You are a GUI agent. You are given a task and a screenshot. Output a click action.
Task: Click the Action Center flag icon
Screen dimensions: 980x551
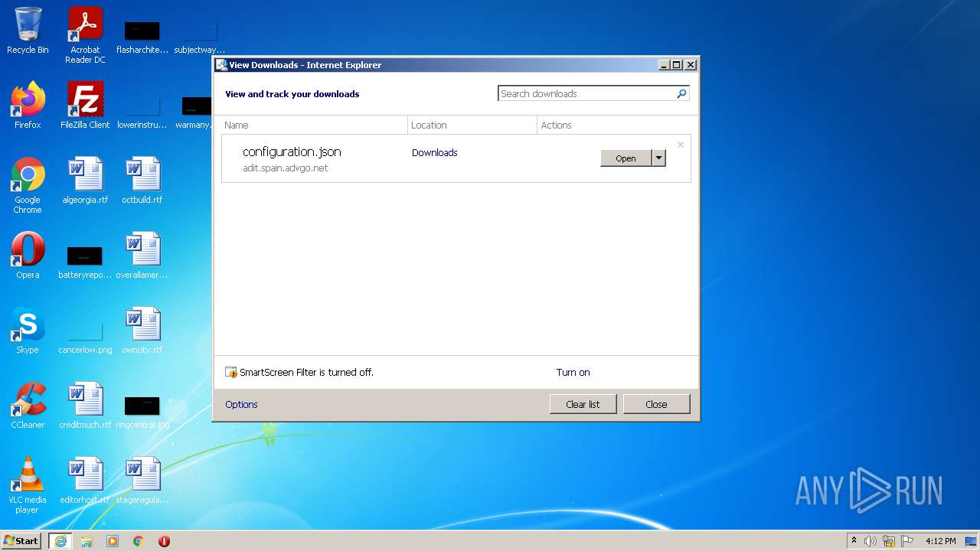click(x=907, y=541)
